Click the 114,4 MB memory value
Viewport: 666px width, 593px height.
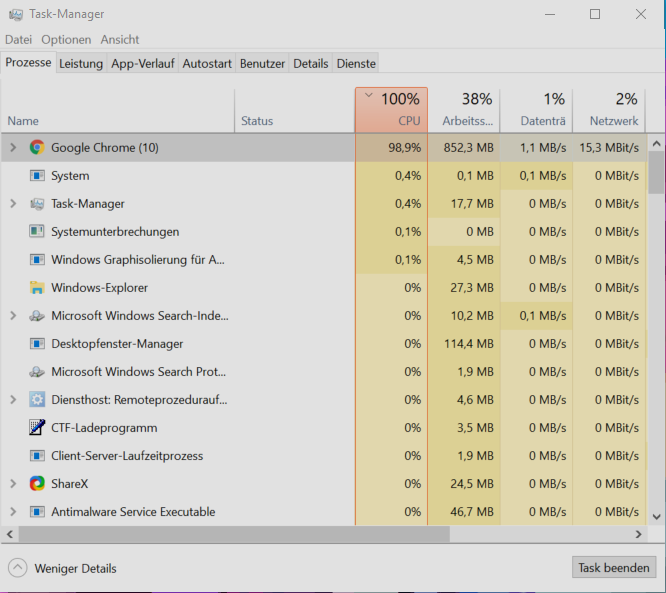(x=469, y=344)
